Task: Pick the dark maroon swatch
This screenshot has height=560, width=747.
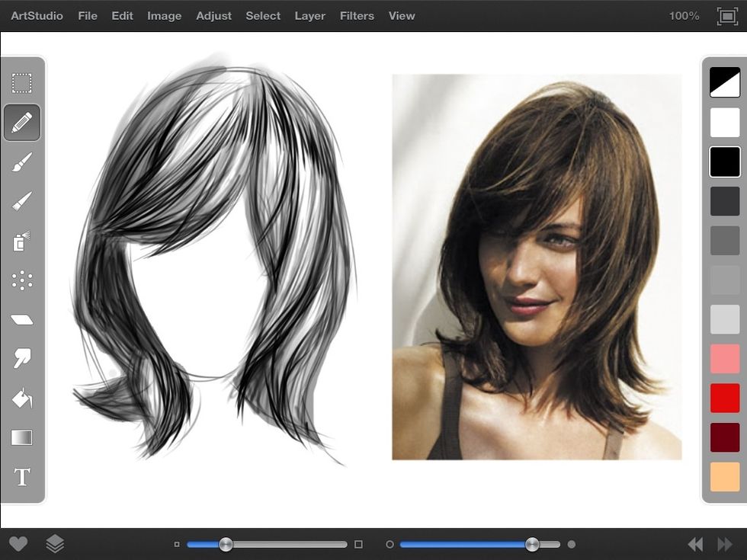Action: tap(725, 437)
